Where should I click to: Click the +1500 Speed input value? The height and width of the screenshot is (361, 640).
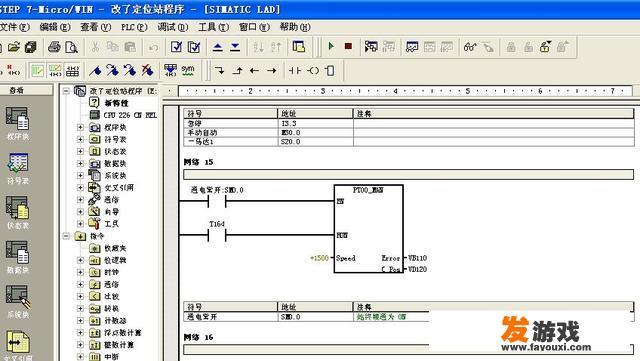pyautogui.click(x=319, y=258)
